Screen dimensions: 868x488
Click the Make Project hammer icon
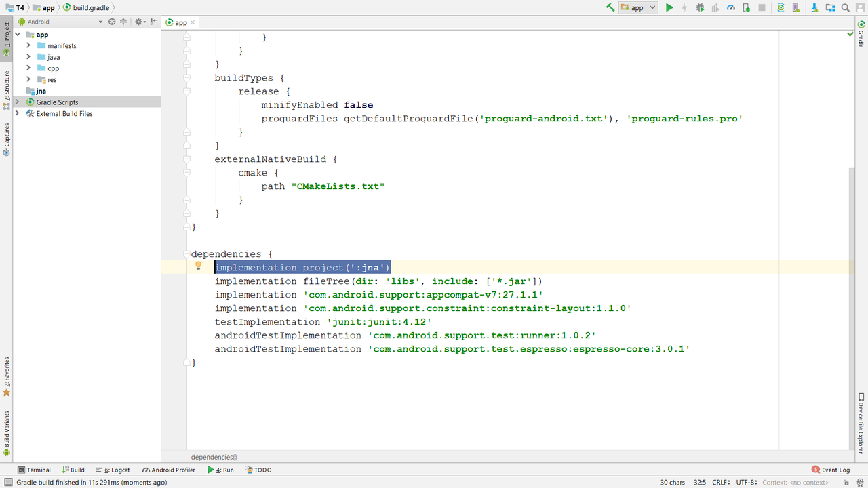(x=609, y=7)
